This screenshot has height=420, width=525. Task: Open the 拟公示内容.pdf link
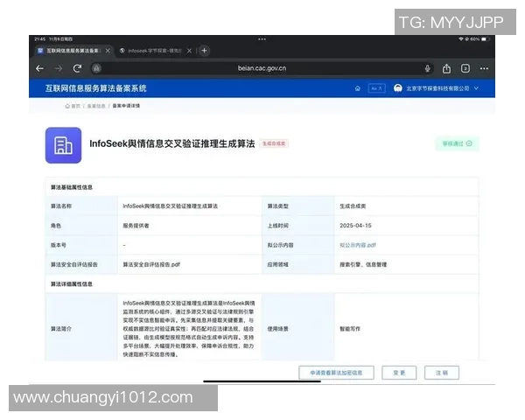[x=358, y=245]
